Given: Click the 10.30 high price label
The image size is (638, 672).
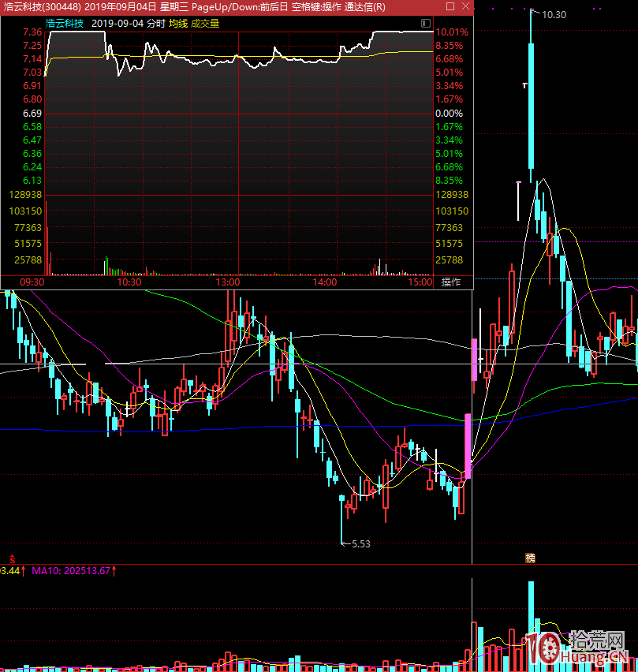Looking at the screenshot, I should pyautogui.click(x=554, y=14).
